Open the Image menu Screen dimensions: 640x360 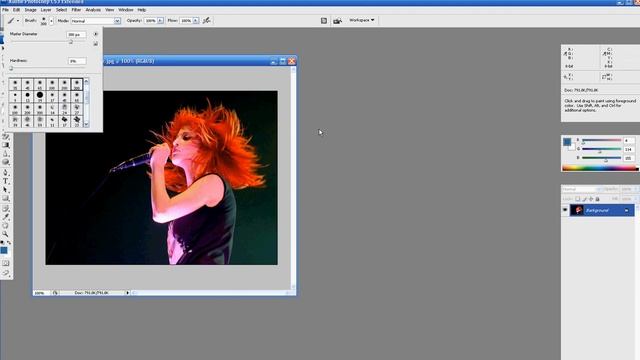(x=30, y=10)
